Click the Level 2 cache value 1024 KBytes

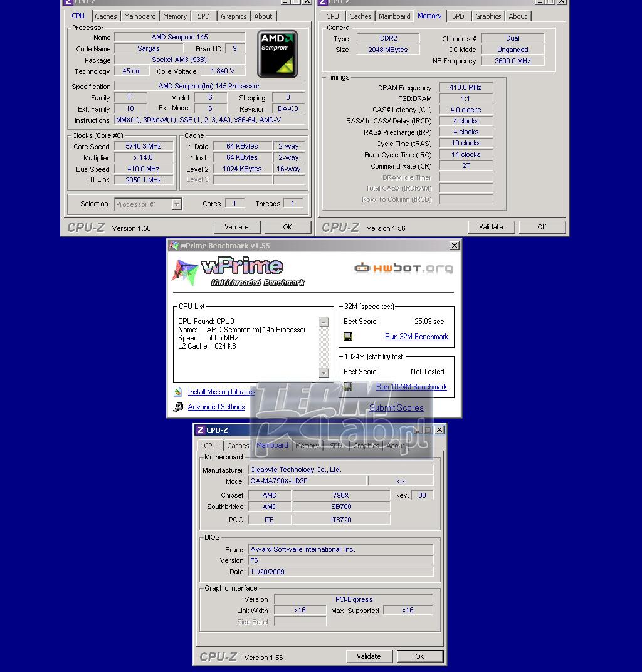click(x=242, y=169)
